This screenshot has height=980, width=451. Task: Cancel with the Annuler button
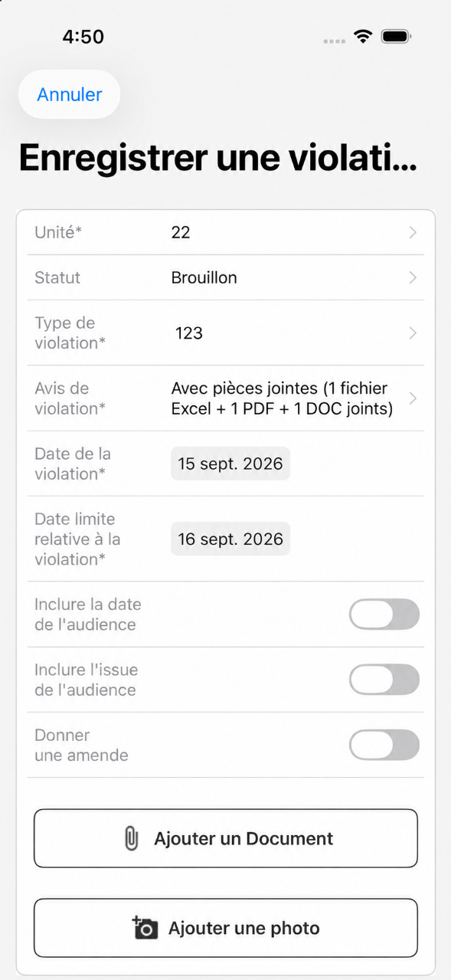(70, 94)
